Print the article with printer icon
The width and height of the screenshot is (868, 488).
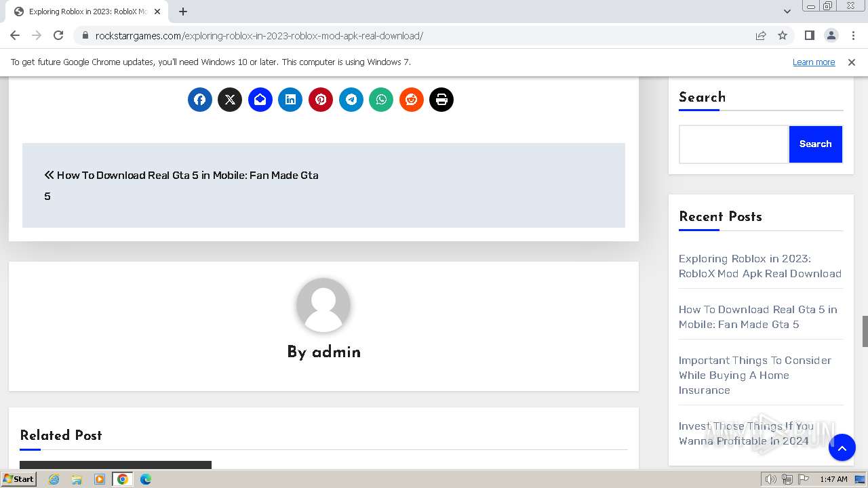441,100
